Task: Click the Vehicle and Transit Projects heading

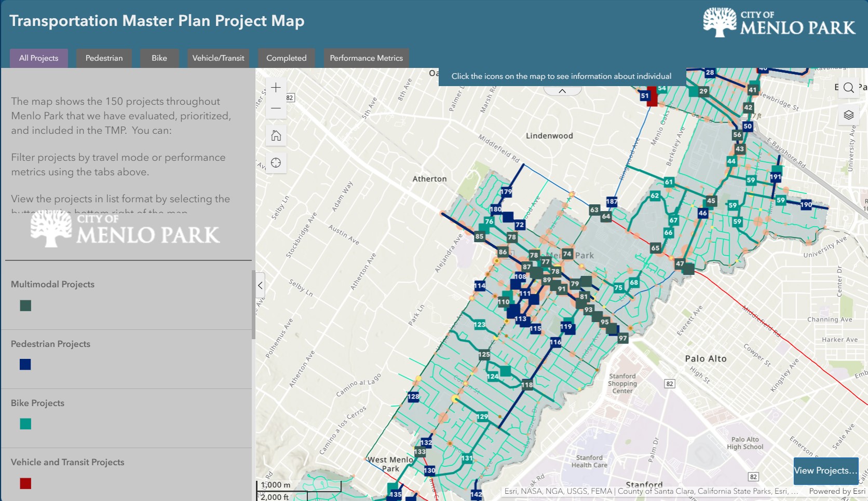Action: (68, 462)
